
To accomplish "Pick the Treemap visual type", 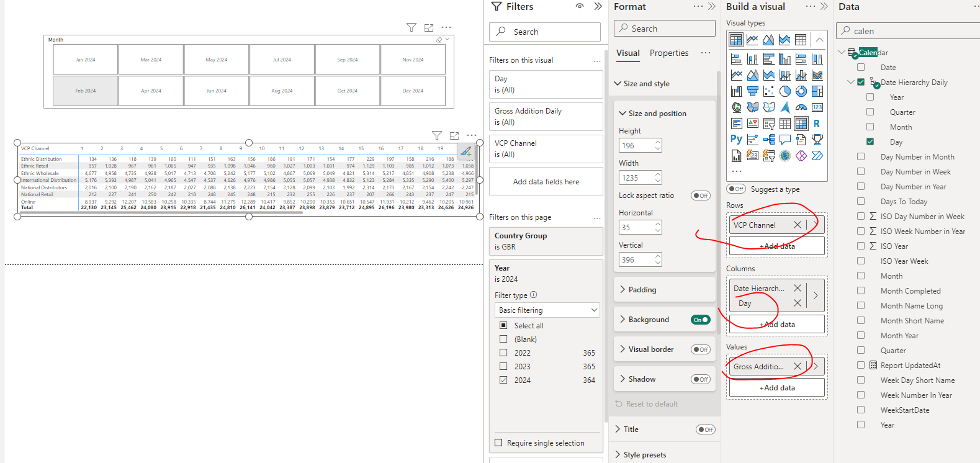I will [817, 91].
